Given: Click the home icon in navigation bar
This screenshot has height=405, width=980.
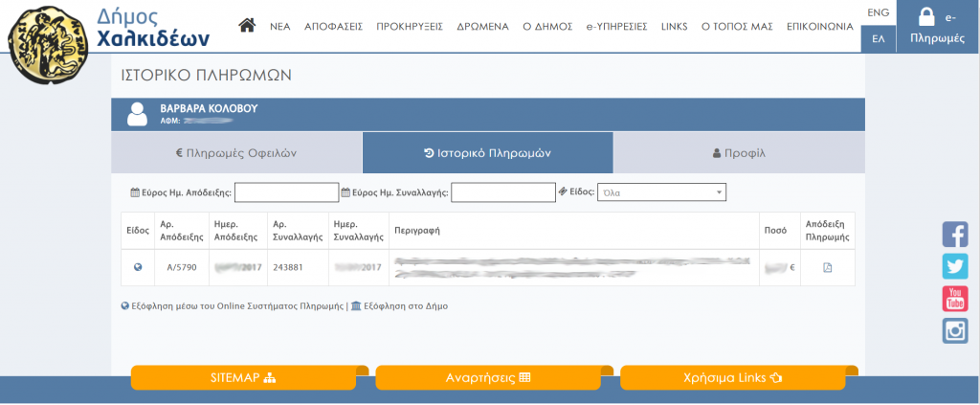Looking at the screenshot, I should [x=247, y=26].
